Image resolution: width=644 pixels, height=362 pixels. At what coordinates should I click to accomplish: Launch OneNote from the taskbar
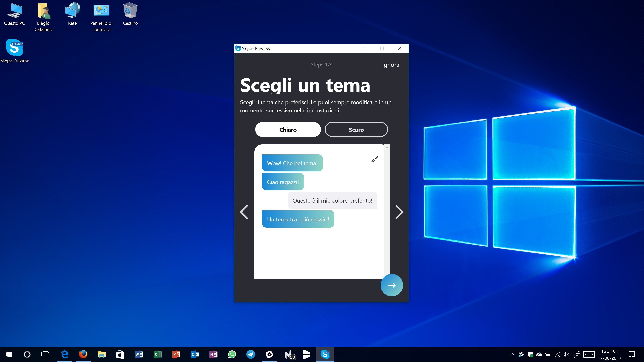pos(213,354)
